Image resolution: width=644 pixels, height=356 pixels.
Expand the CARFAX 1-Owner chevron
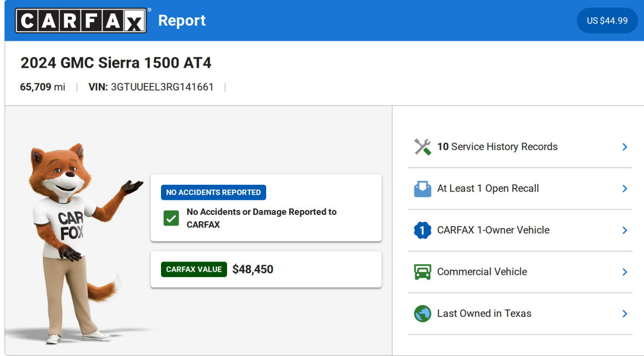624,230
